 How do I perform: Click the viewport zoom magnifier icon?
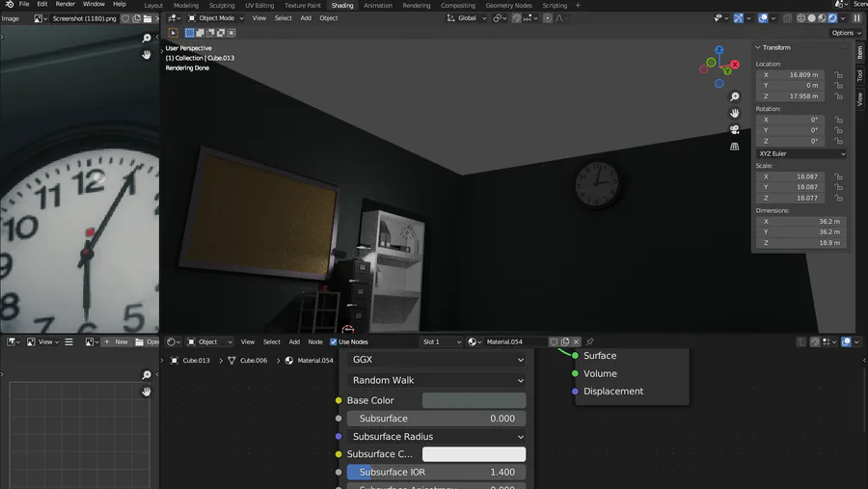coord(735,96)
